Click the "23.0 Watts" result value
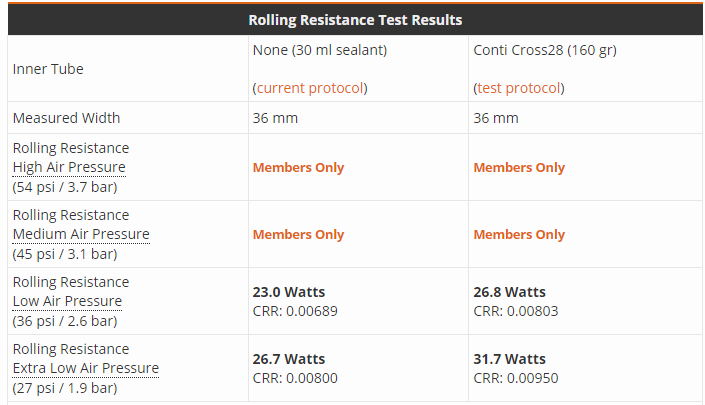The image size is (705, 405). 289,292
